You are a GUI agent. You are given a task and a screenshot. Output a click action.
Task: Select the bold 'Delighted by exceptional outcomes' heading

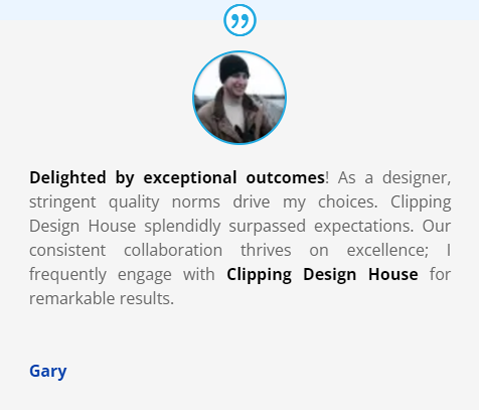[x=177, y=177]
